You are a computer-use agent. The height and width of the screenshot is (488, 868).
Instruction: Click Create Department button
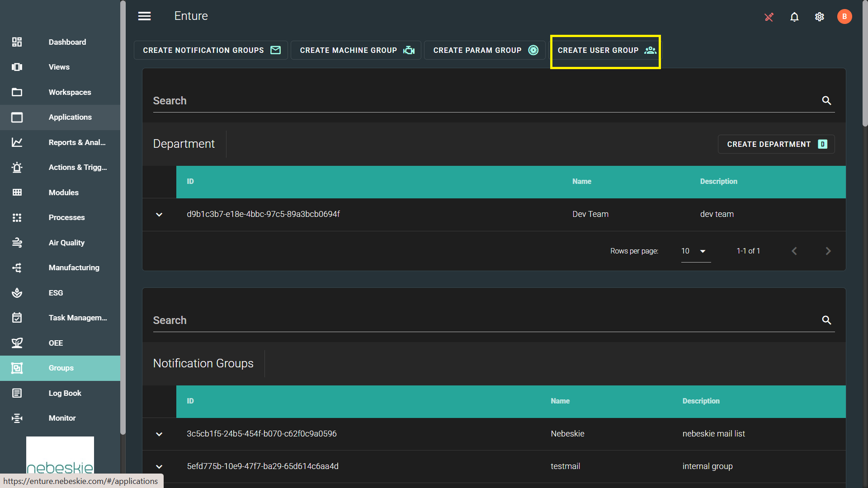(776, 144)
